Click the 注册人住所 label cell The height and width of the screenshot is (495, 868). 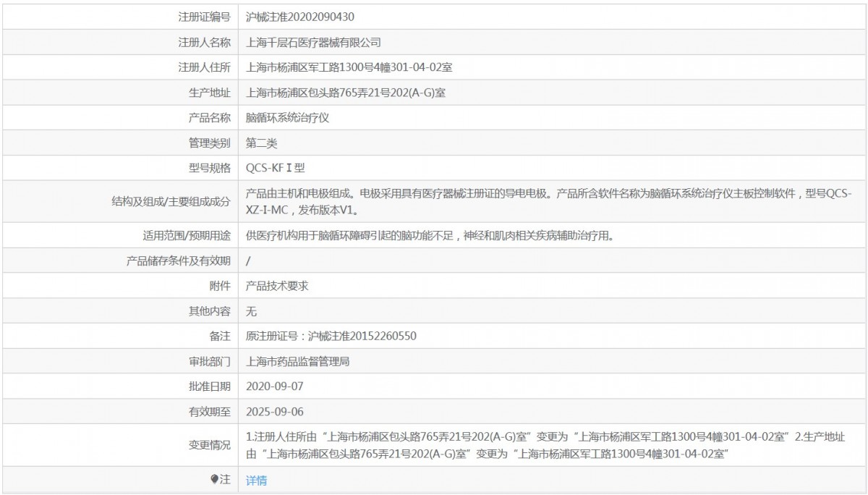tap(205, 68)
